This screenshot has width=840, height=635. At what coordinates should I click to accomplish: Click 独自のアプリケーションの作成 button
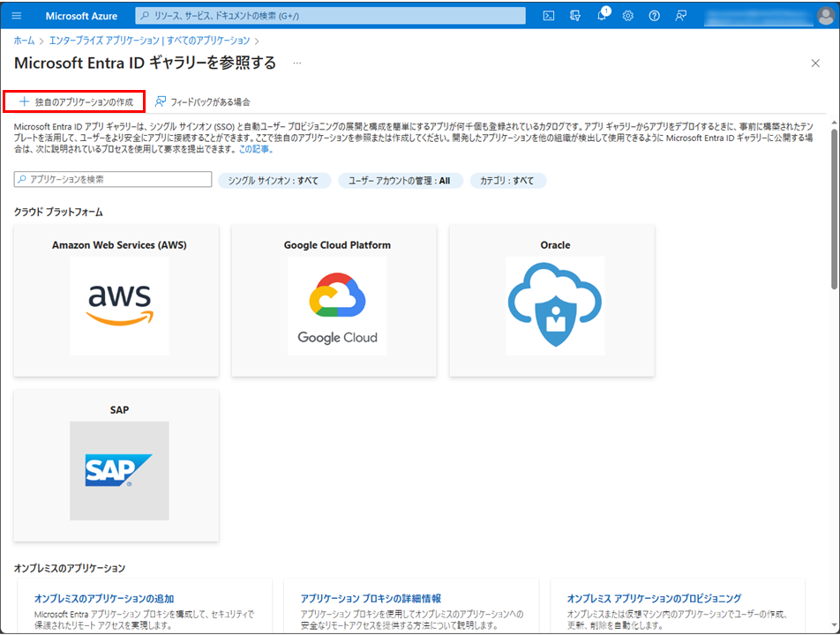tap(74, 101)
